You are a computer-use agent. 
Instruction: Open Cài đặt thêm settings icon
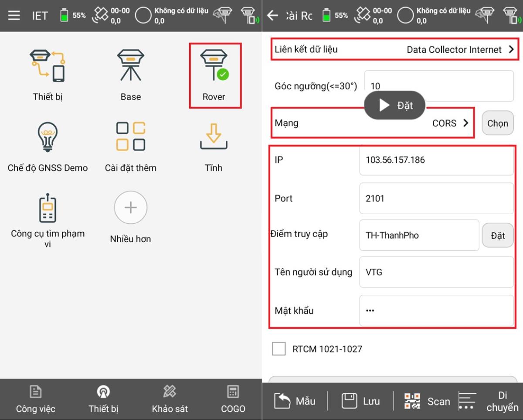tap(130, 137)
